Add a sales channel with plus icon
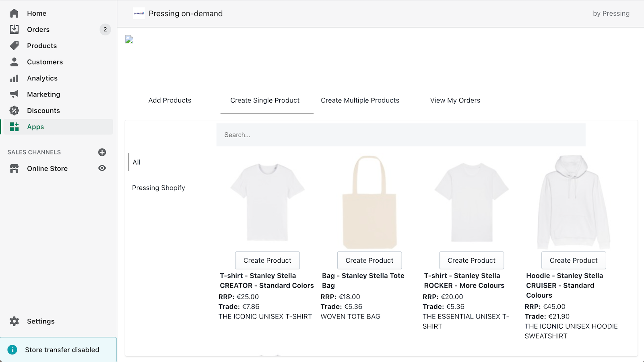644x362 pixels. [102, 152]
